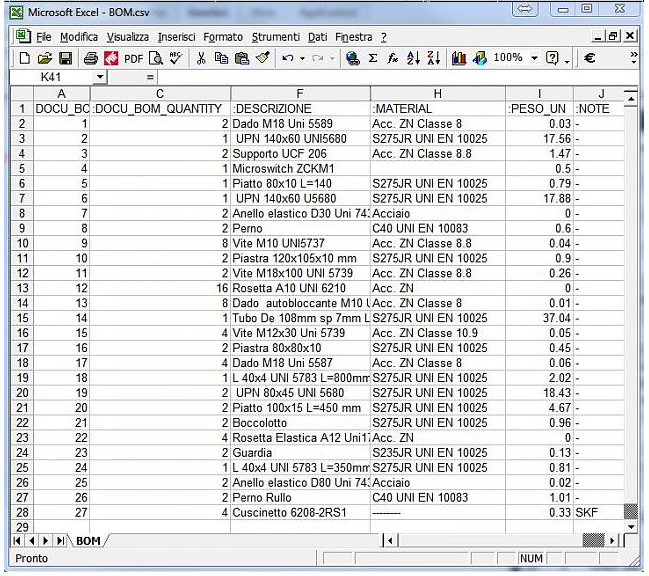The width and height of the screenshot is (649, 576).
Task: Undo the last action
Action: [288, 58]
